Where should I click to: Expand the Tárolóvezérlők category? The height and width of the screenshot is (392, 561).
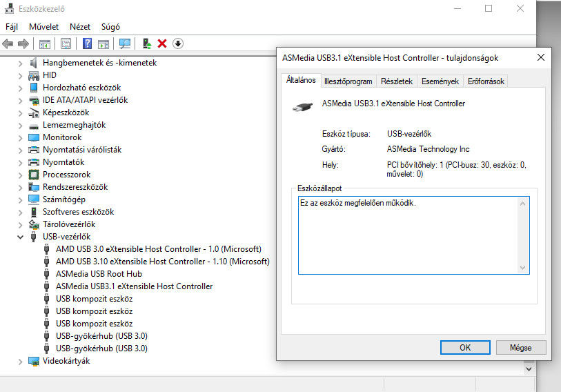click(20, 225)
